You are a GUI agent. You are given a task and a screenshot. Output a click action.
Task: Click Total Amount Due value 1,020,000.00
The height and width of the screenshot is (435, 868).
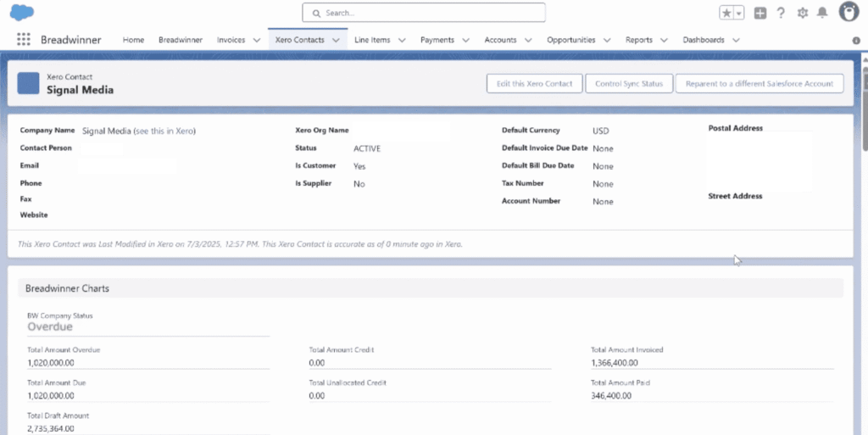tap(50, 396)
